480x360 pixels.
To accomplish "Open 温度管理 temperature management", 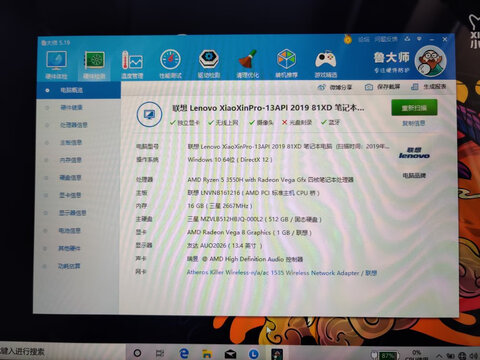I will click(132, 65).
